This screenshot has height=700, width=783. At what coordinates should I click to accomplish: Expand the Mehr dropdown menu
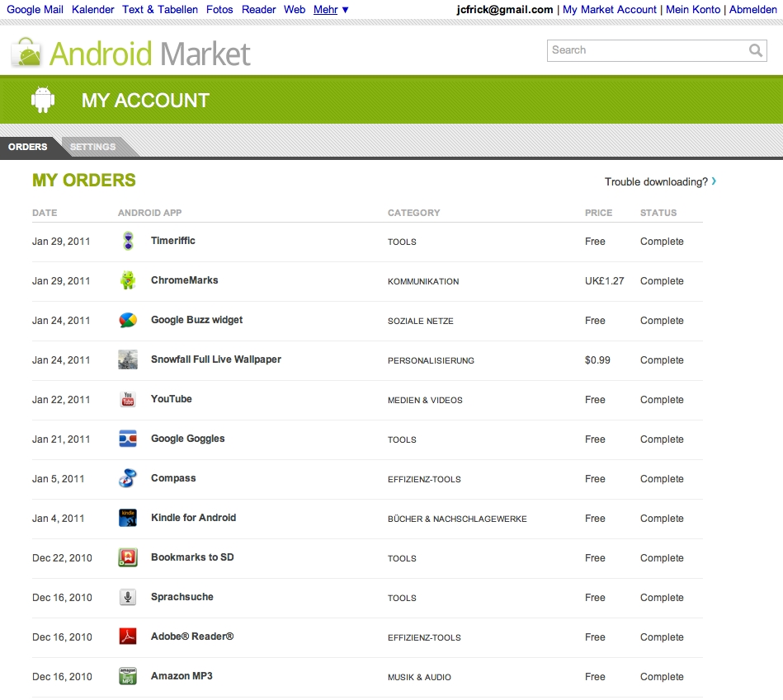coord(331,9)
